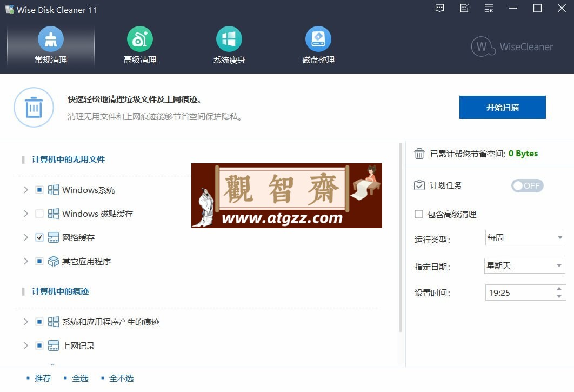Open the 指定日期 星期天 dropdown
574x392 pixels.
tap(525, 265)
